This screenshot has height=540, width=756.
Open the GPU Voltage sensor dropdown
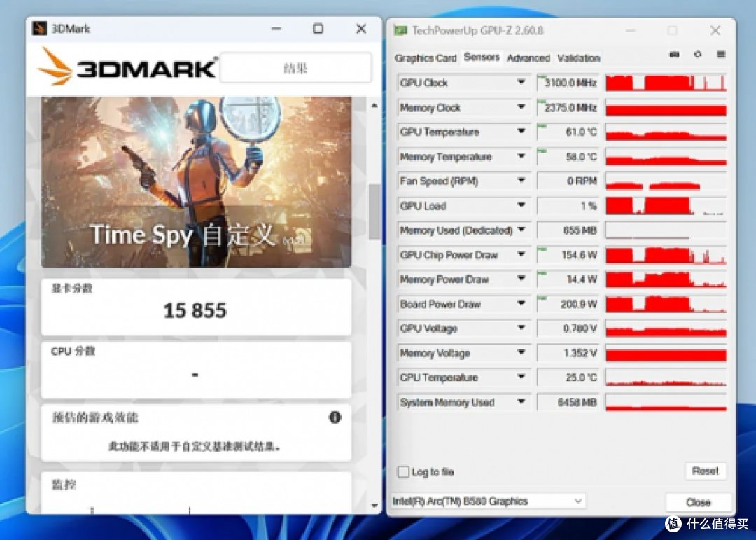(x=521, y=328)
